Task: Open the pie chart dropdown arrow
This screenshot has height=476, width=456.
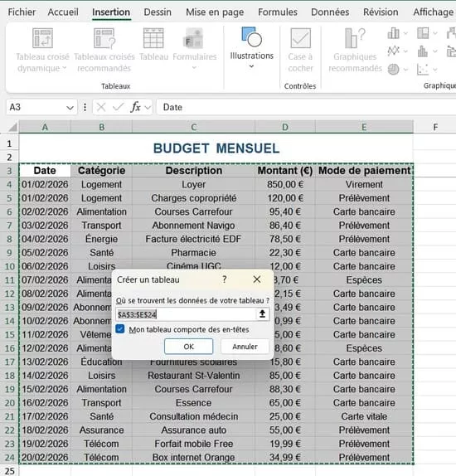Action: (405, 70)
